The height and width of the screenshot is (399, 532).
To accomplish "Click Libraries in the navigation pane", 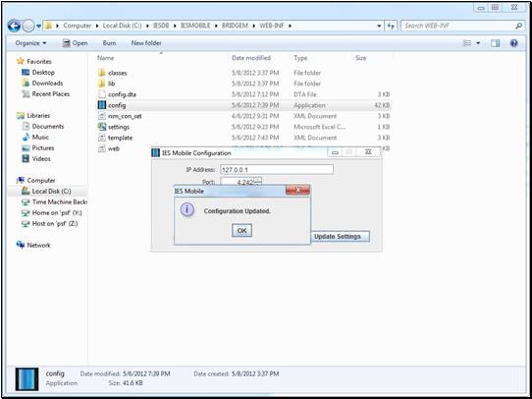I will click(x=38, y=115).
